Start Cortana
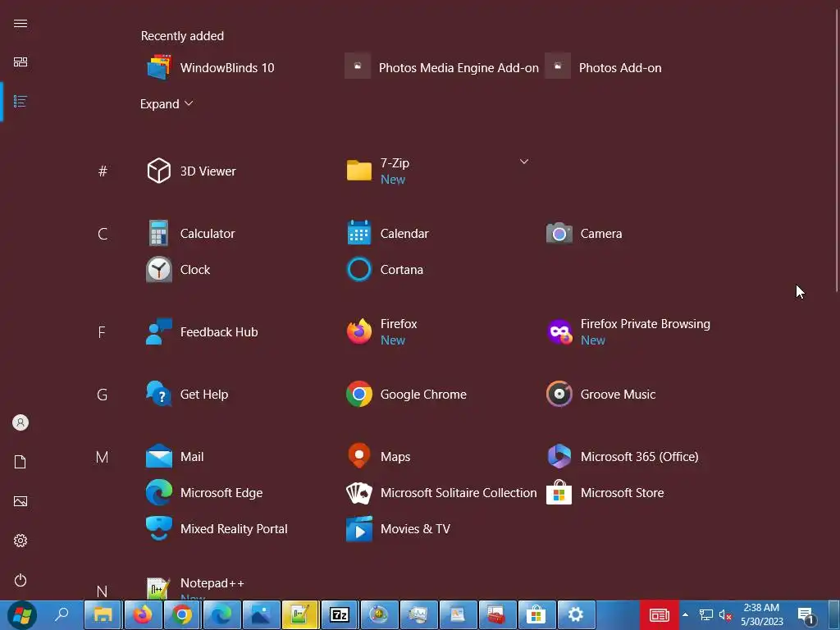 386,269
